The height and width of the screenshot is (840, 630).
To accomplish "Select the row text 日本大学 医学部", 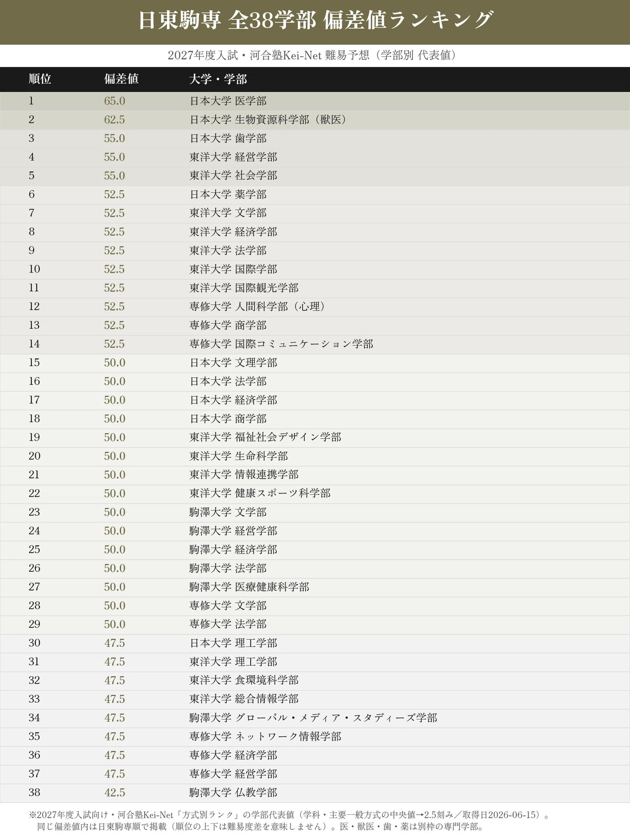I will 228,101.
